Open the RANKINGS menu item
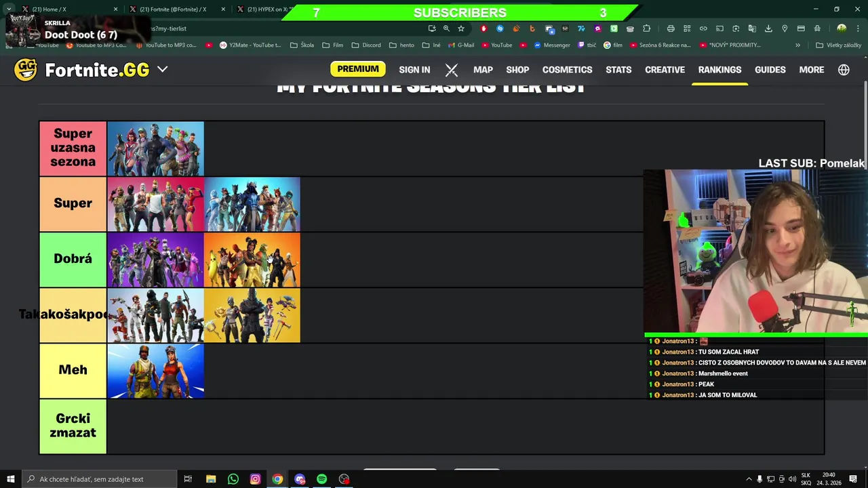This screenshot has height=488, width=868. click(719, 70)
